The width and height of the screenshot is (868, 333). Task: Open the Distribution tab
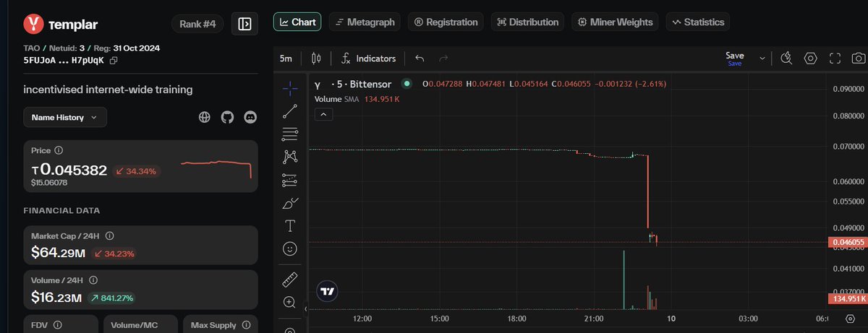pos(527,22)
